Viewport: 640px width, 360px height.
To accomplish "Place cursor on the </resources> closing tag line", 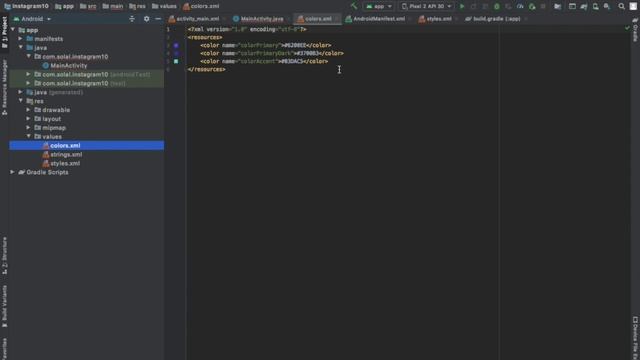I will pyautogui.click(x=207, y=69).
